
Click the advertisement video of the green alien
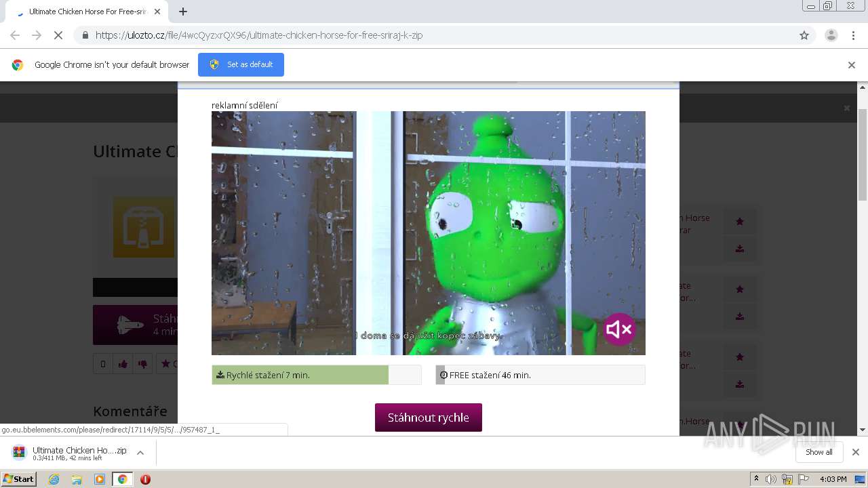click(428, 233)
